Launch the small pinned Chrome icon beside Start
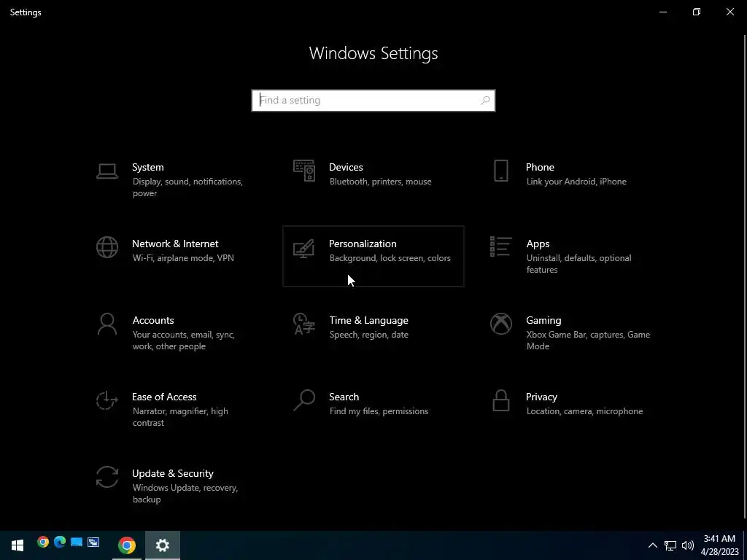 43,542
